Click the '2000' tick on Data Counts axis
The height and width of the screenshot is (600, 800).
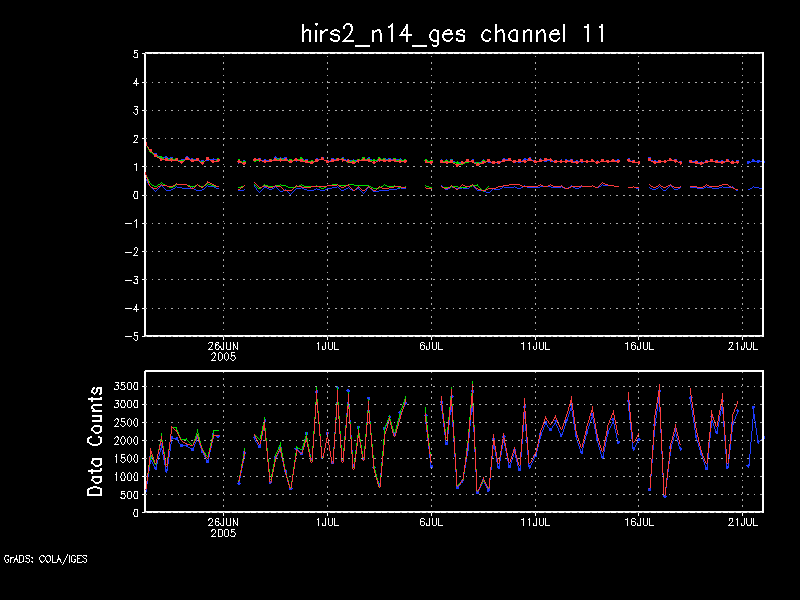(124, 440)
